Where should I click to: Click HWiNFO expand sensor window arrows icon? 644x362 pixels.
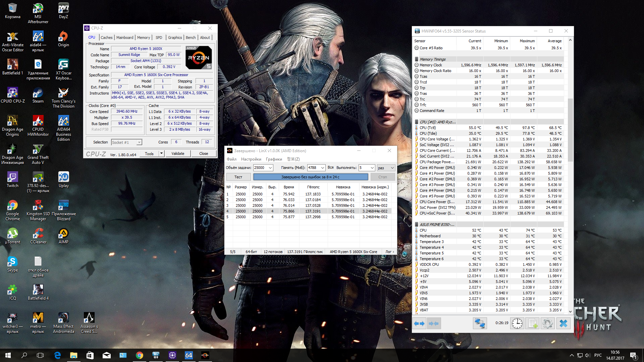click(x=419, y=323)
